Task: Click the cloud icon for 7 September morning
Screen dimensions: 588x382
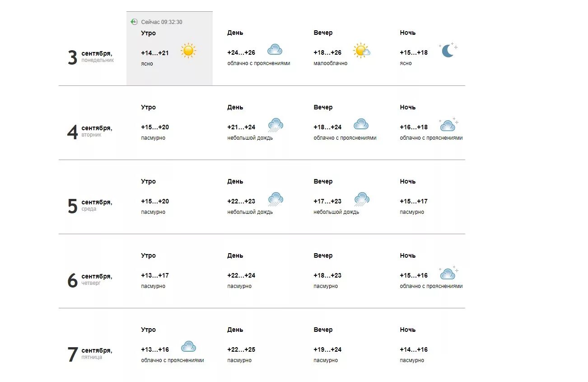Action: click(x=188, y=347)
